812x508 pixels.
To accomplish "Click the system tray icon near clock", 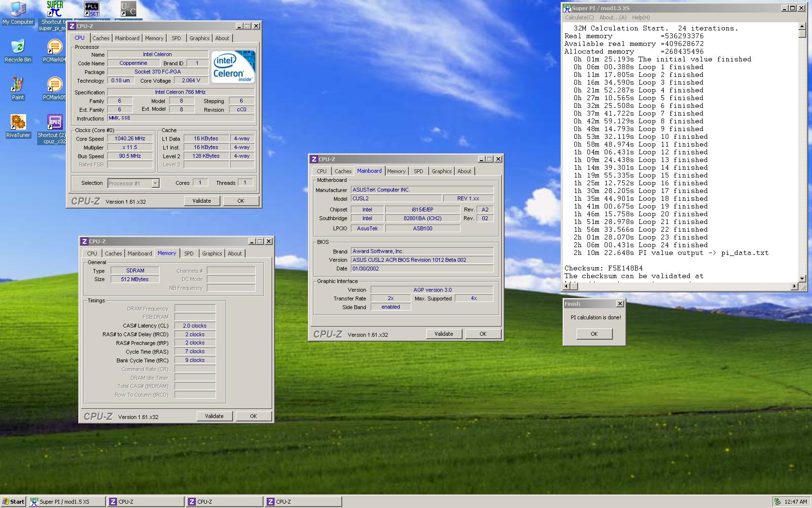I will pos(777,502).
